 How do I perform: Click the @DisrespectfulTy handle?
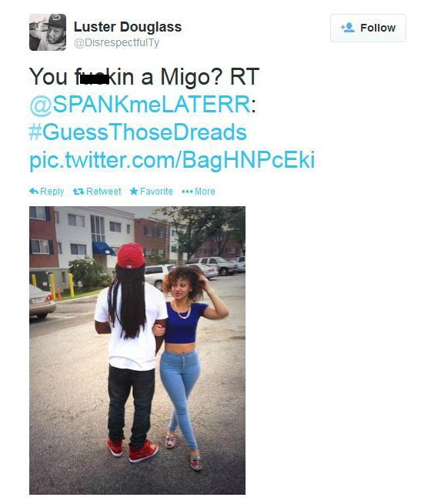(116, 43)
